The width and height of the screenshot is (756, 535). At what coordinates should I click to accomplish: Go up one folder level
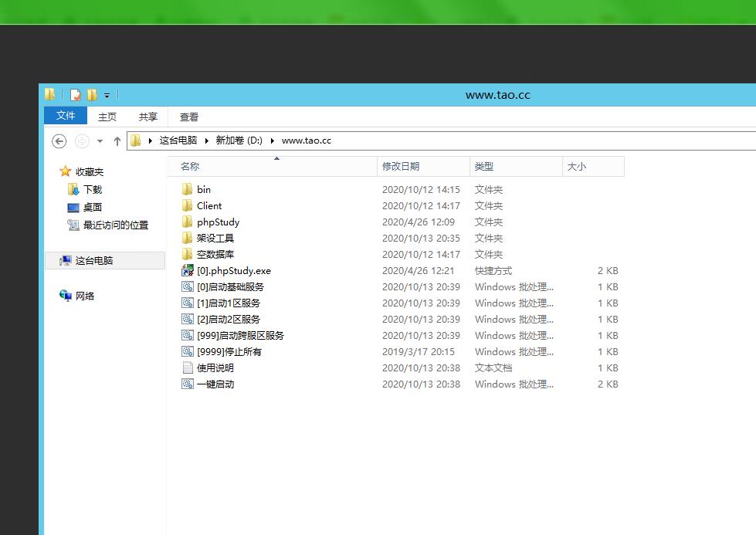click(117, 141)
